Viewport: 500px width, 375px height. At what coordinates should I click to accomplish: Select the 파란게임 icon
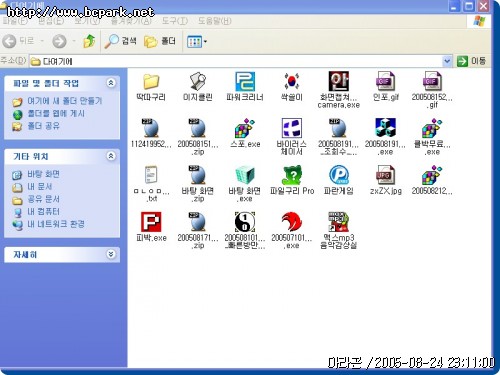[x=339, y=175]
